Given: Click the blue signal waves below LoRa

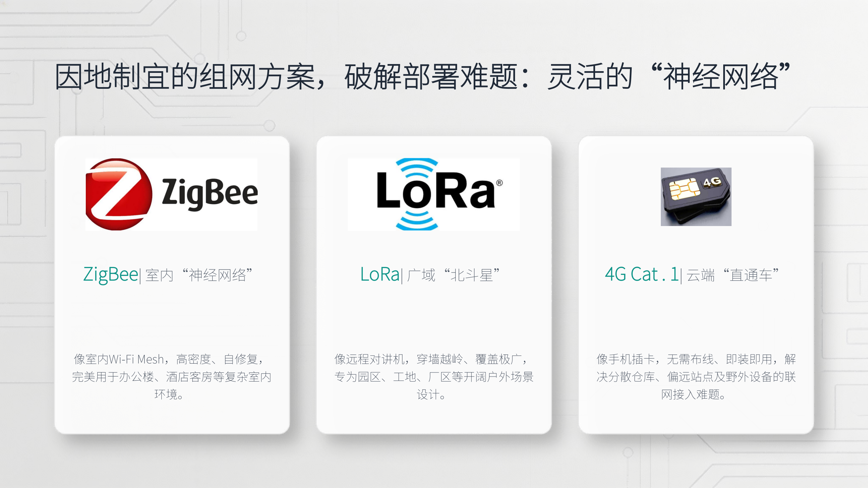Looking at the screenshot, I should (417, 220).
